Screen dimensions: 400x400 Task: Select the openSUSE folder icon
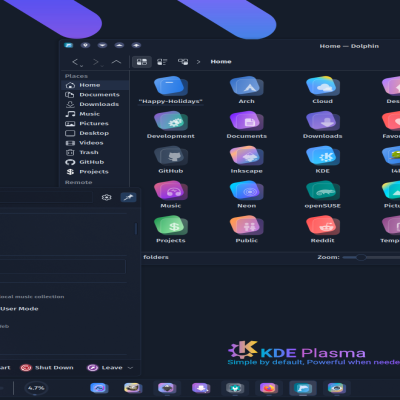click(323, 191)
